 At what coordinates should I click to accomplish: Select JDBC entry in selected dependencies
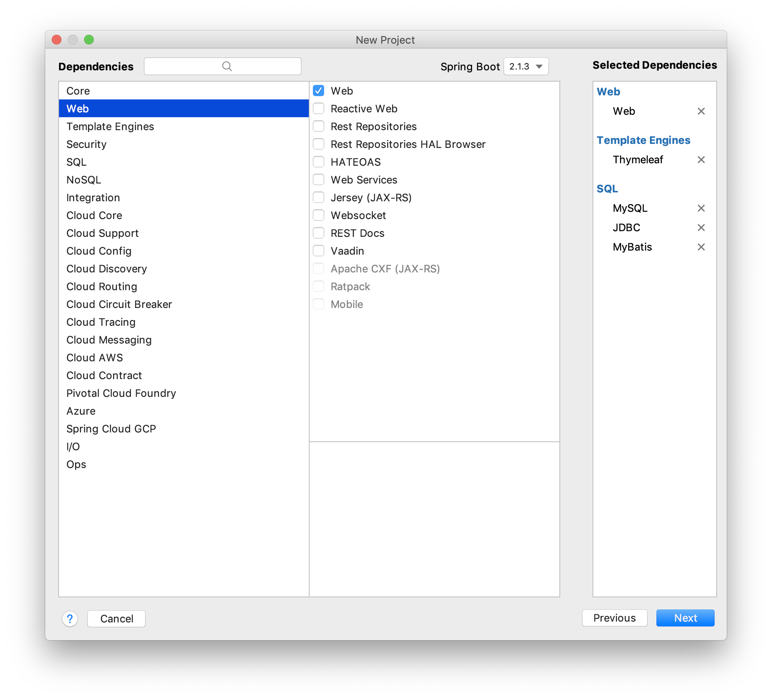click(x=626, y=228)
